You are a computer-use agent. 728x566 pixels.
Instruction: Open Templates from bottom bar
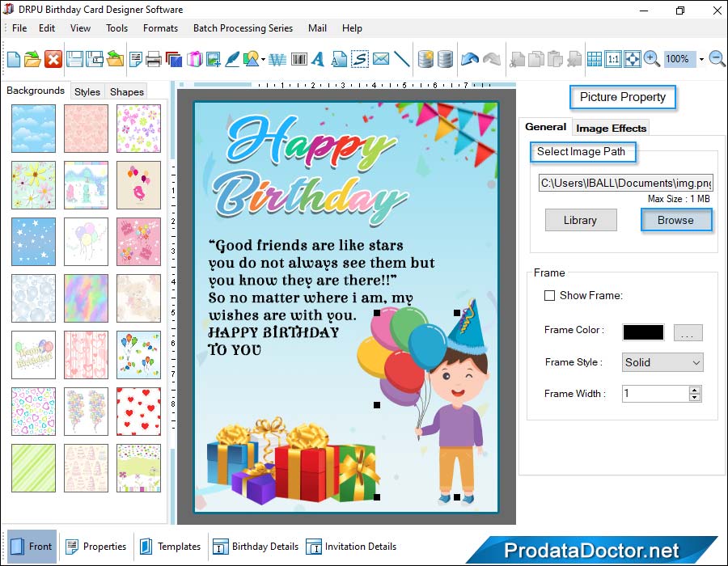point(171,546)
